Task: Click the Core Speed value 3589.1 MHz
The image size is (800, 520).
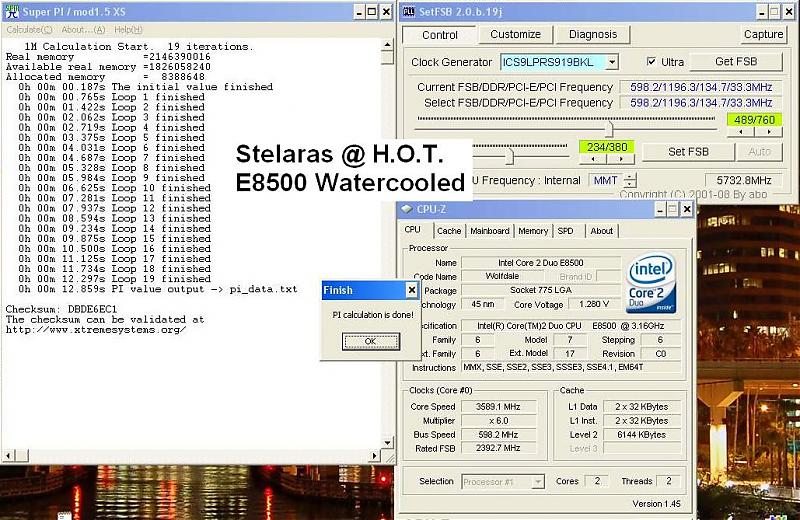Action: point(498,407)
